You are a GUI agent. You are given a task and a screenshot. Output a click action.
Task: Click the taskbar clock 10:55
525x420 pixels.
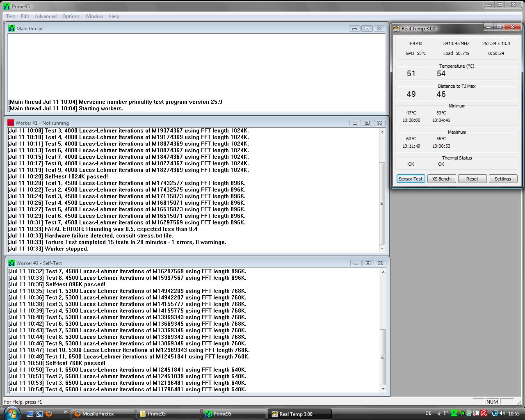pos(514,414)
